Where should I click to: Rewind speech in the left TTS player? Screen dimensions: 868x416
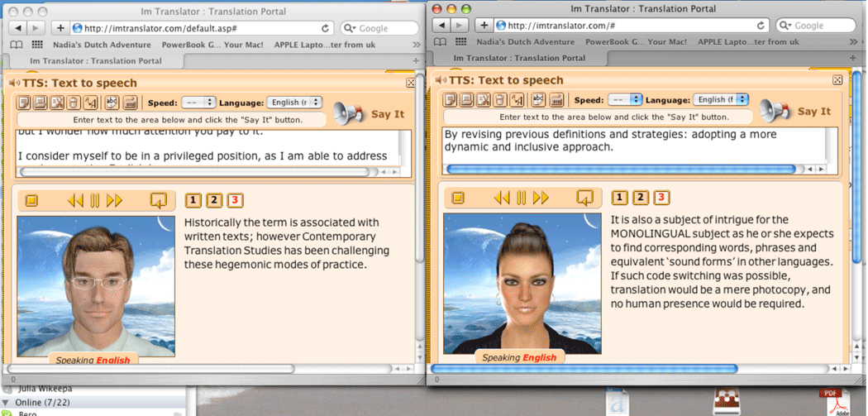[x=74, y=200]
